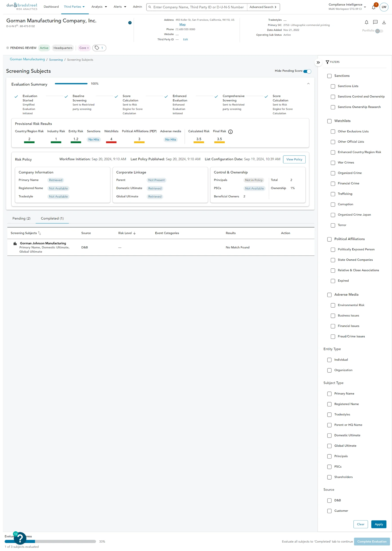
Task: Toggle the Portfolio switch
Action: point(379,31)
